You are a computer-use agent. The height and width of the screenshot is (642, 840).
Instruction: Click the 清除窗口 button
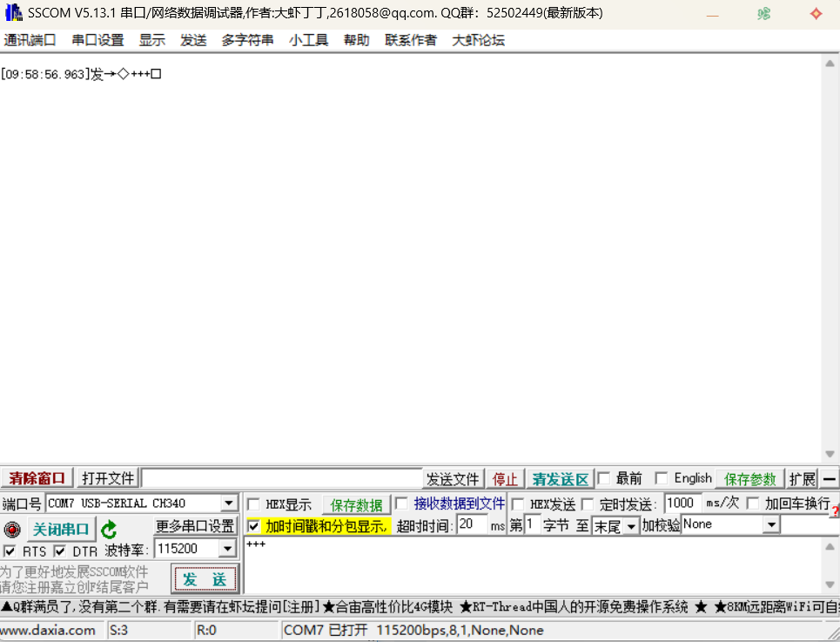pyautogui.click(x=37, y=478)
